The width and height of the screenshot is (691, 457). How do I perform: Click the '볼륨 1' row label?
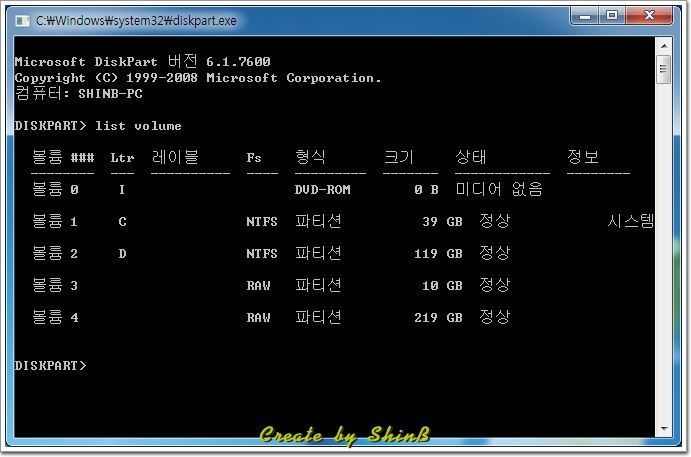click(55, 221)
